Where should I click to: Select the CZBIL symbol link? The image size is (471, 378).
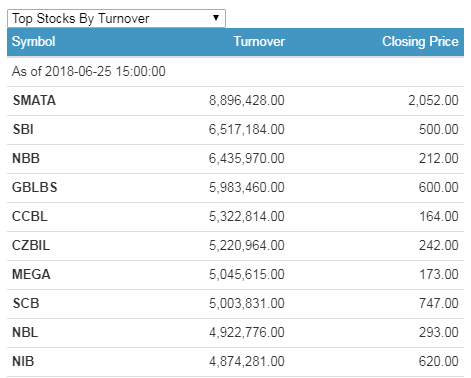pos(31,245)
